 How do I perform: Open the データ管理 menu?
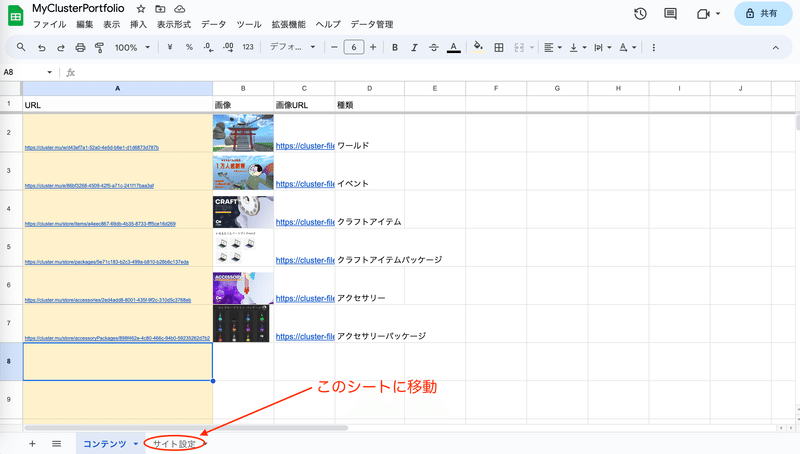[372, 24]
